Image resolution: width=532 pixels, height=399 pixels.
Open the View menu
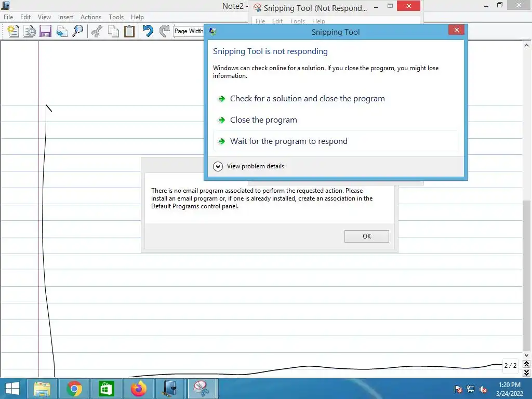(45, 17)
